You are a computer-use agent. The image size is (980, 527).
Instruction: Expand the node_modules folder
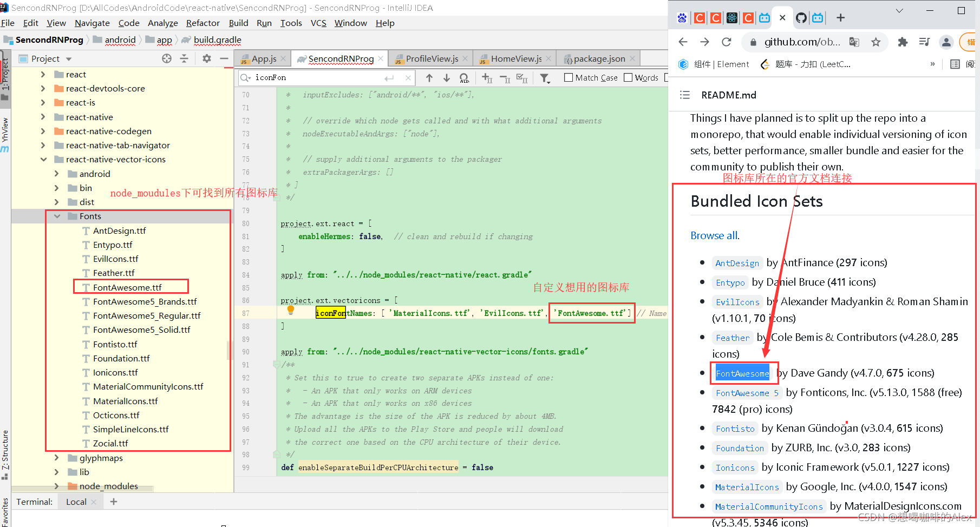(x=57, y=486)
